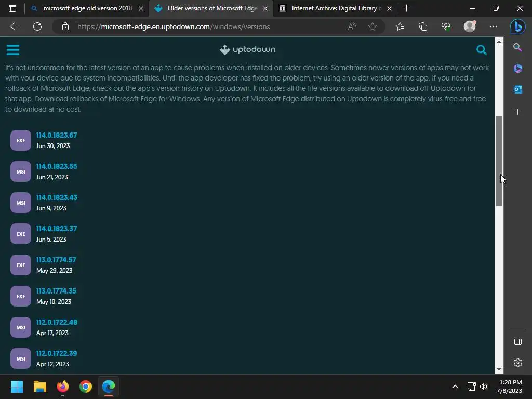Open a new tab with plus button
The width and height of the screenshot is (532, 399).
click(x=406, y=8)
